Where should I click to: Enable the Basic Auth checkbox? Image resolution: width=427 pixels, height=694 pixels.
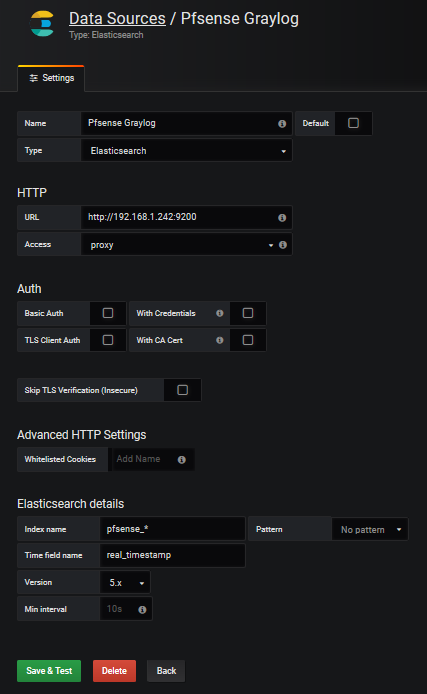point(108,313)
